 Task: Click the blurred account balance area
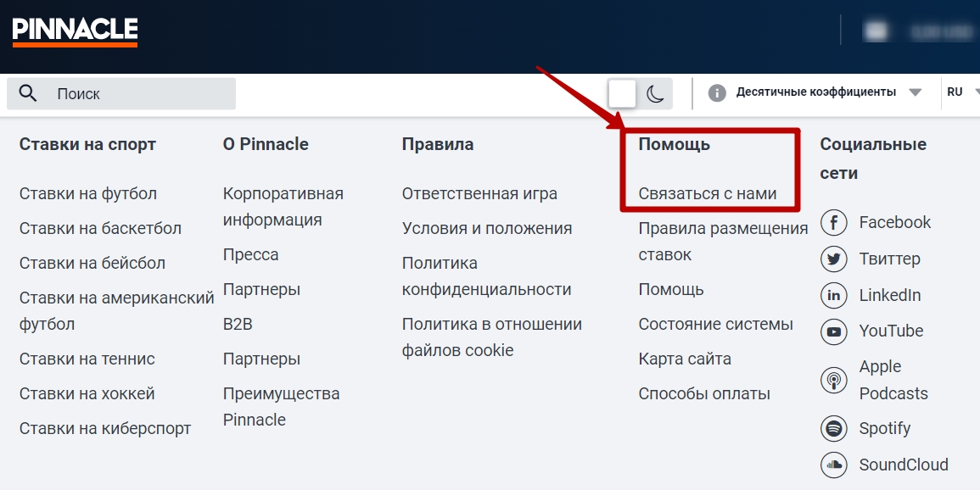tap(917, 31)
